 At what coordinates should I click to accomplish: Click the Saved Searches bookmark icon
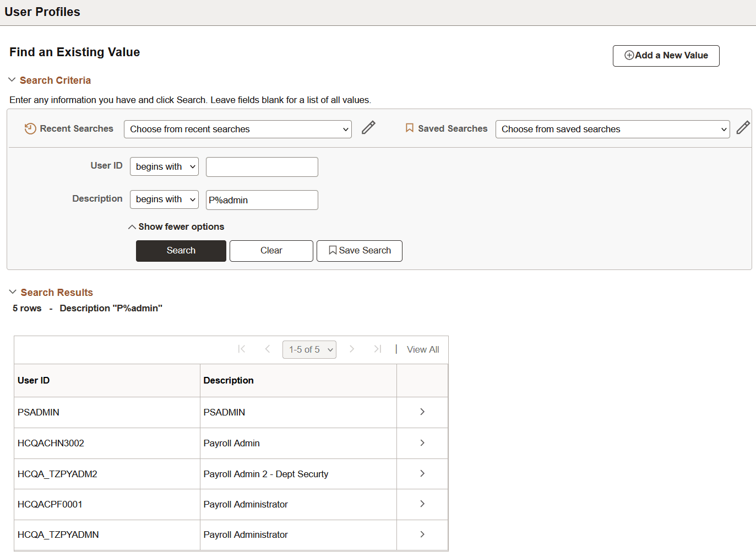click(409, 128)
